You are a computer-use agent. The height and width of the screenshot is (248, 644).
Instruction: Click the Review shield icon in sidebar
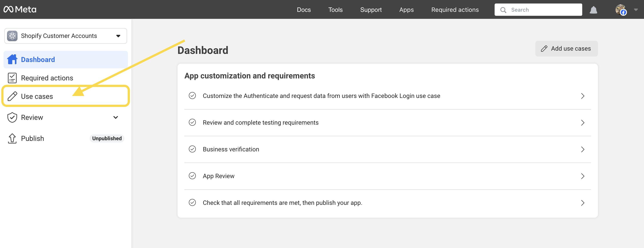(x=12, y=117)
